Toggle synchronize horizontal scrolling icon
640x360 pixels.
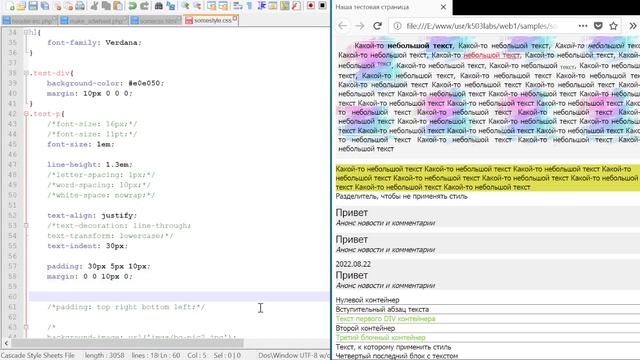(223, 6)
